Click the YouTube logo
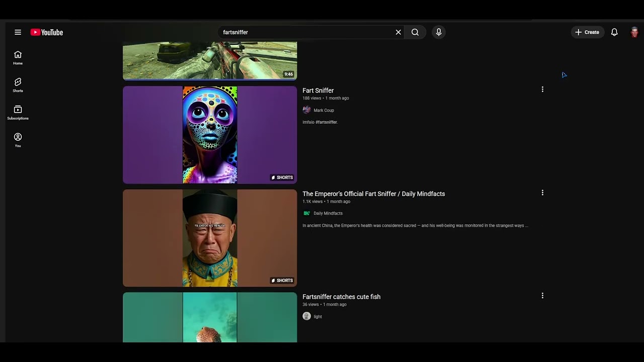The image size is (644, 362). (x=46, y=32)
